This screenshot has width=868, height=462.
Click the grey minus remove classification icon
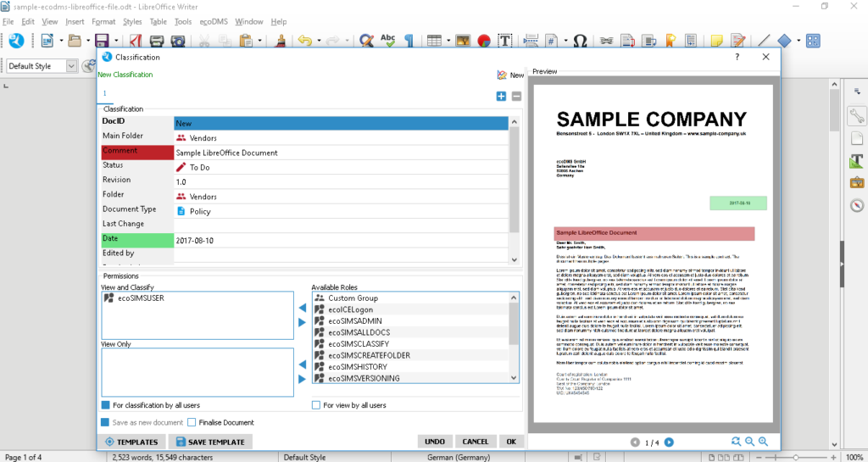click(x=516, y=96)
